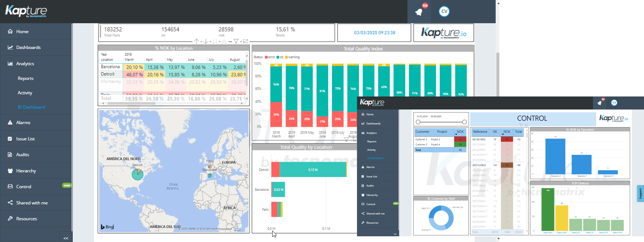Open Control menu item marked new

click(x=24, y=187)
